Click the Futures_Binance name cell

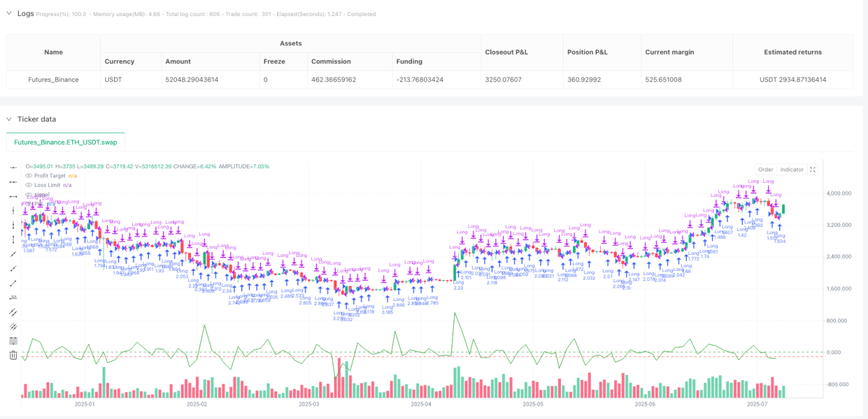53,79
